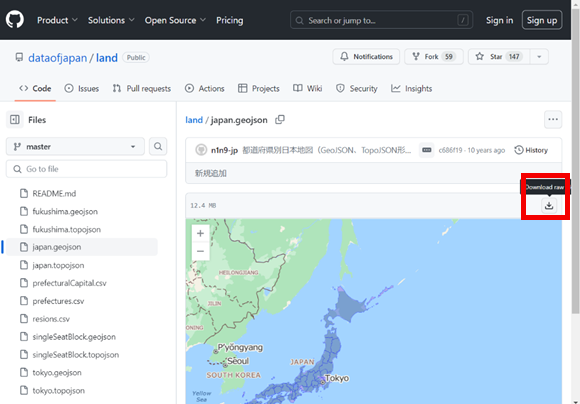Screen dimensions: 580x404
Task: Expand the Product menu
Action: click(x=57, y=20)
